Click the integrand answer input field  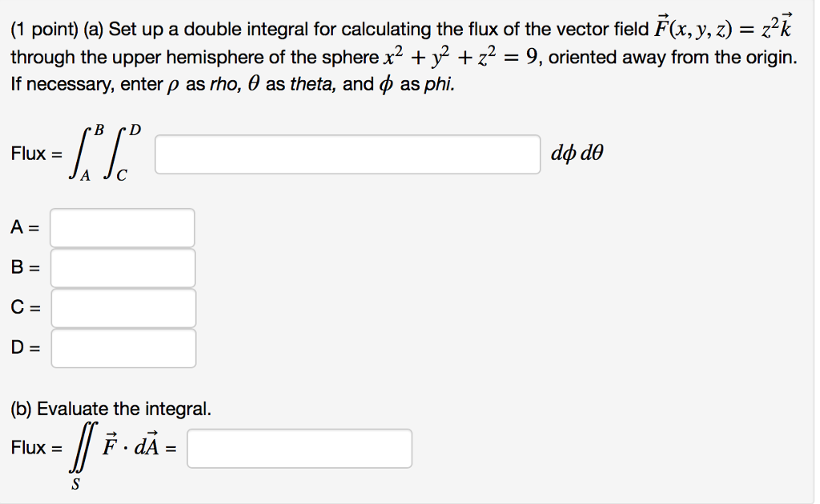point(348,154)
